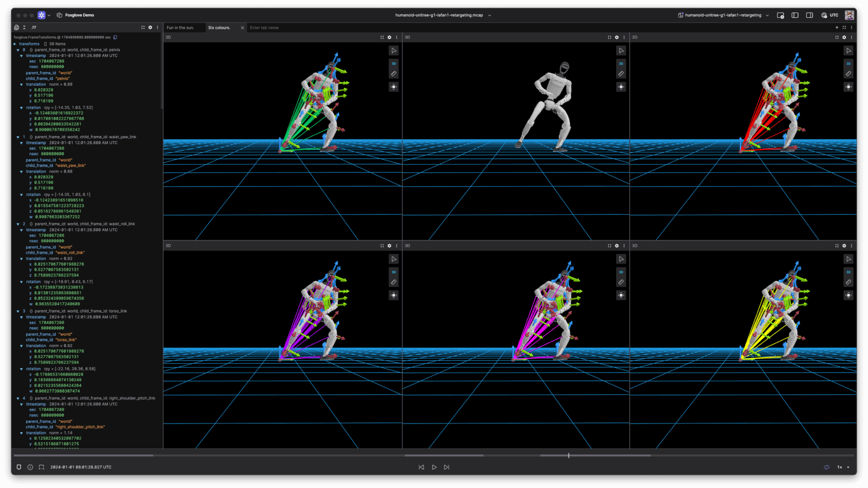This screenshot has width=868, height=488.
Task: Toggle loop playback button
Action: 827,467
